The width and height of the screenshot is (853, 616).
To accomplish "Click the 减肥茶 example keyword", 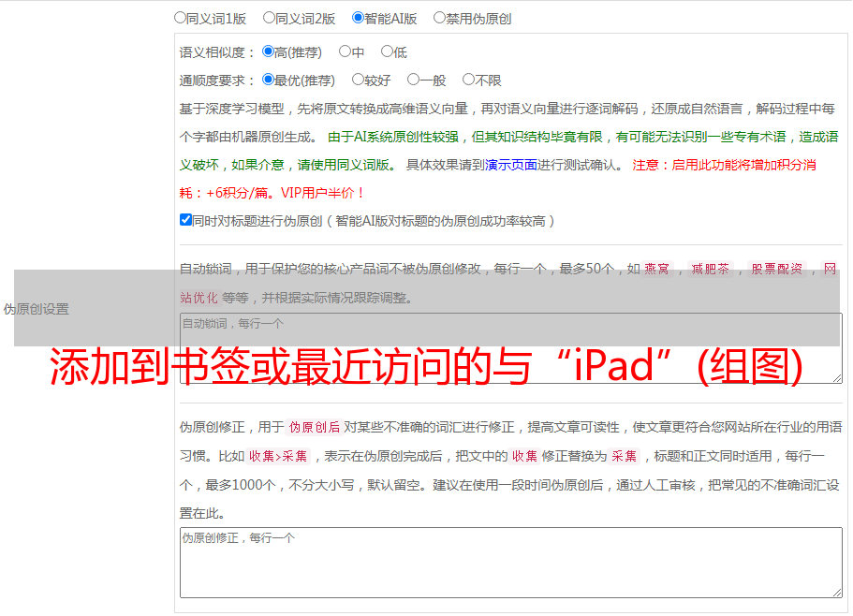I will (x=710, y=269).
